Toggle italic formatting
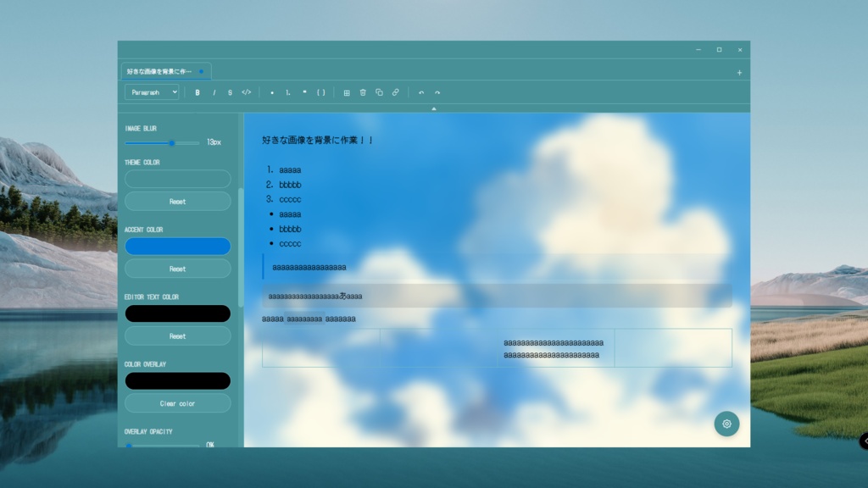The image size is (868, 488). click(214, 92)
